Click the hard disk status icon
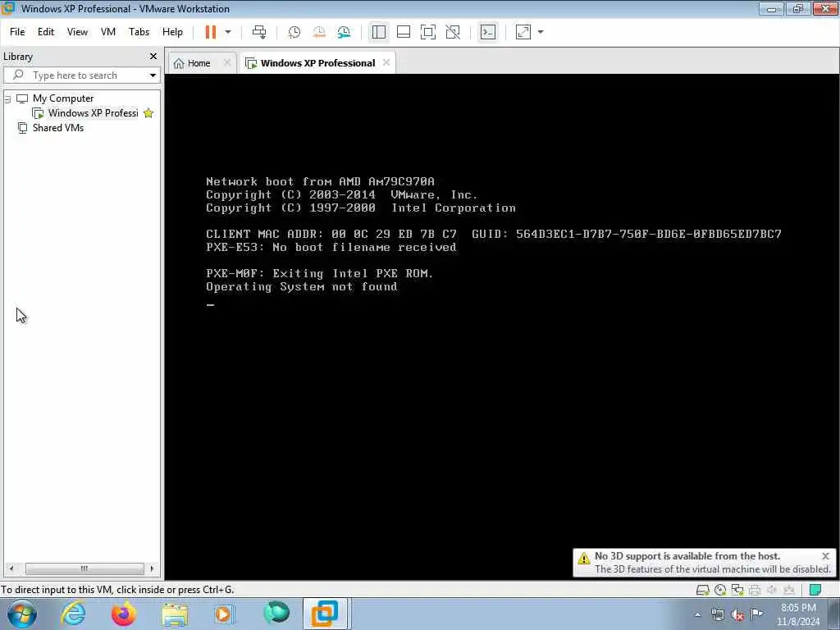 point(702,590)
